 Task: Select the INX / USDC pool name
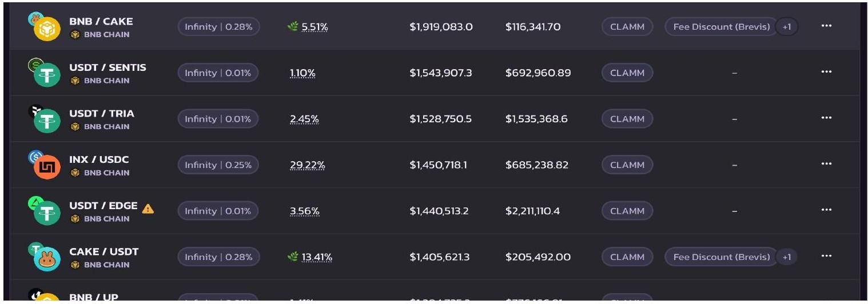click(99, 159)
